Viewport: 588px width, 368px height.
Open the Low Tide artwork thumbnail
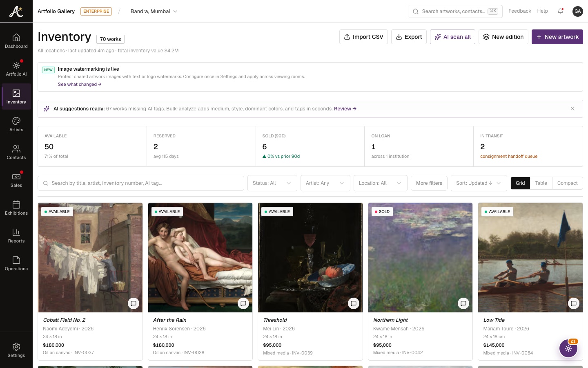530,258
